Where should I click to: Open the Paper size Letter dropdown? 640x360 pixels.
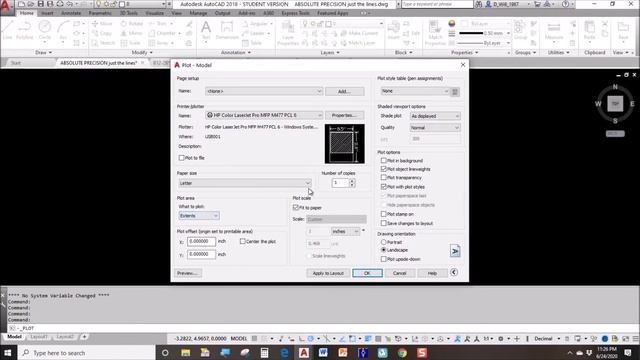245,183
